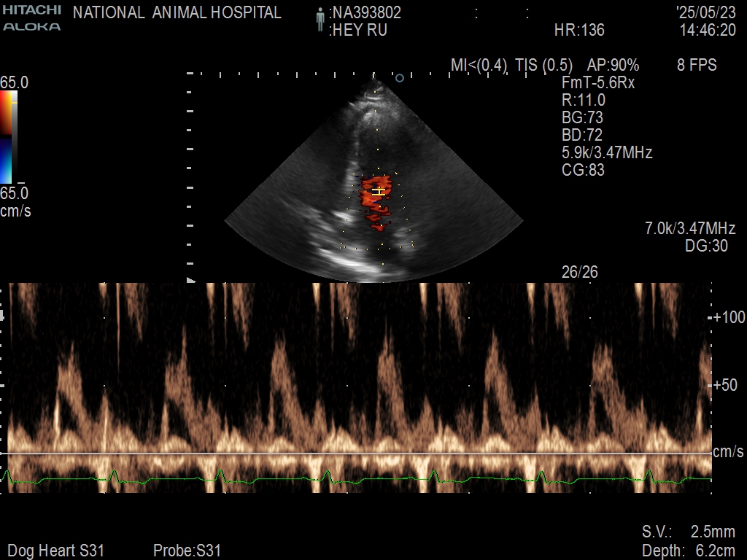
Task: Click the patient silhouette icon
Action: click(320, 20)
